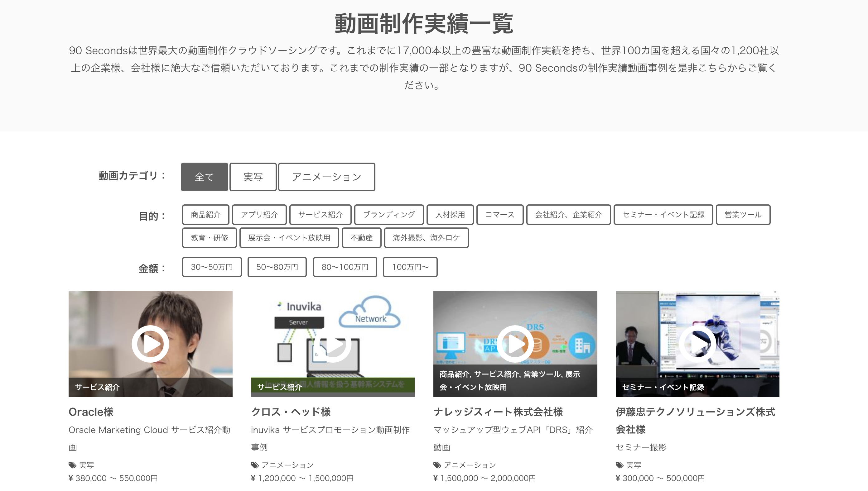Screen dimensions: 868x491
Task: Click price ¥ 1,500,000 〜 2,000,000円
Action: point(485,478)
